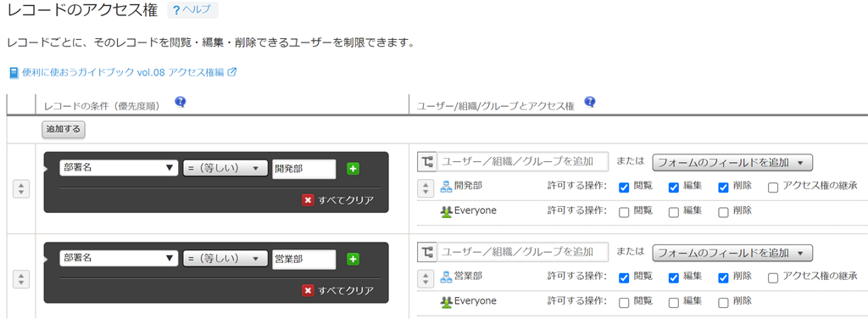Open the organization picker icon in 営業部 row

click(x=427, y=253)
